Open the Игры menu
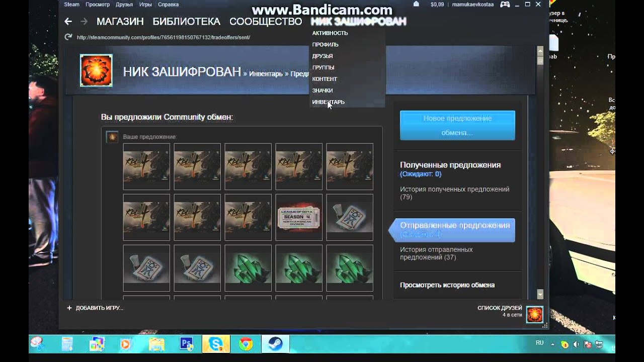The width and height of the screenshot is (644, 362). 145,5
